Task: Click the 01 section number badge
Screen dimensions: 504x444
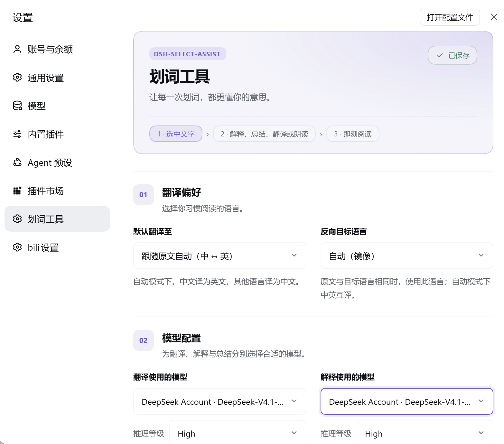Action: click(x=144, y=195)
